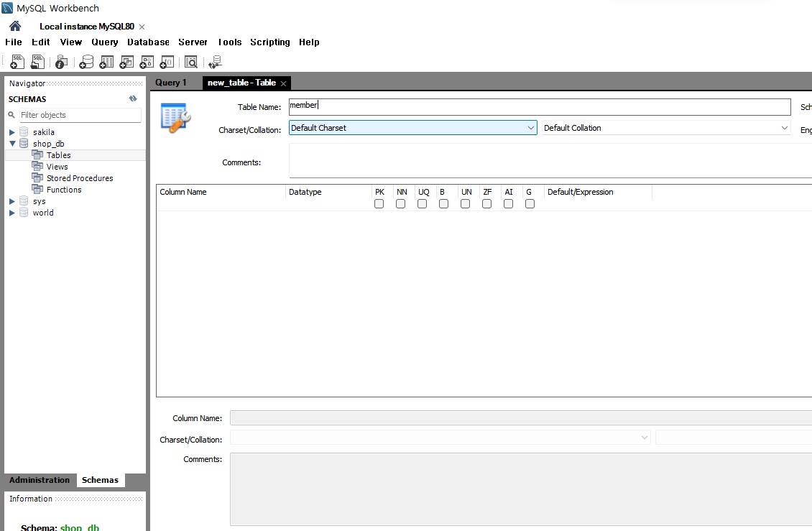Create a new schema toolbar icon
The height and width of the screenshot is (531, 812).
point(86,63)
